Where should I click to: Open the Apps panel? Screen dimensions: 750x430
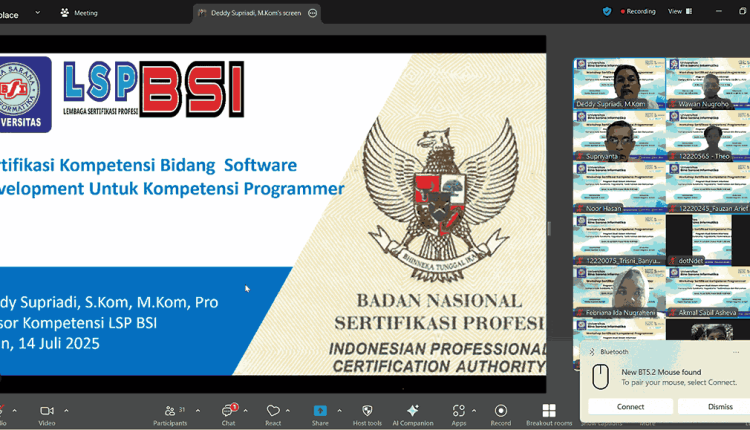[458, 415]
